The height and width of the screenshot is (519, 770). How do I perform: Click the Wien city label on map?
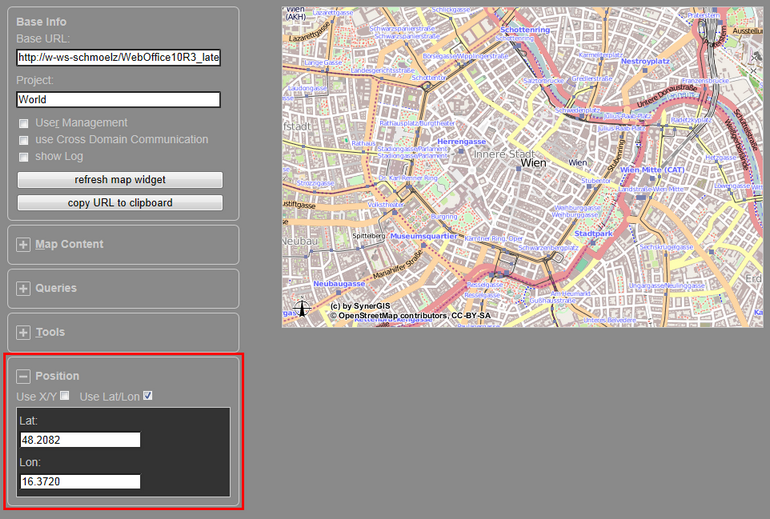pos(533,163)
